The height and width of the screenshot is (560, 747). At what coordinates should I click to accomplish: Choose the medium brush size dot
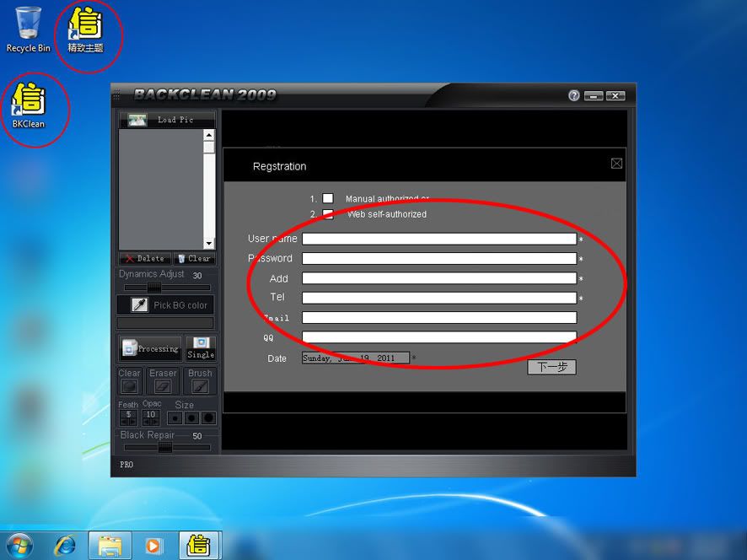[191, 418]
